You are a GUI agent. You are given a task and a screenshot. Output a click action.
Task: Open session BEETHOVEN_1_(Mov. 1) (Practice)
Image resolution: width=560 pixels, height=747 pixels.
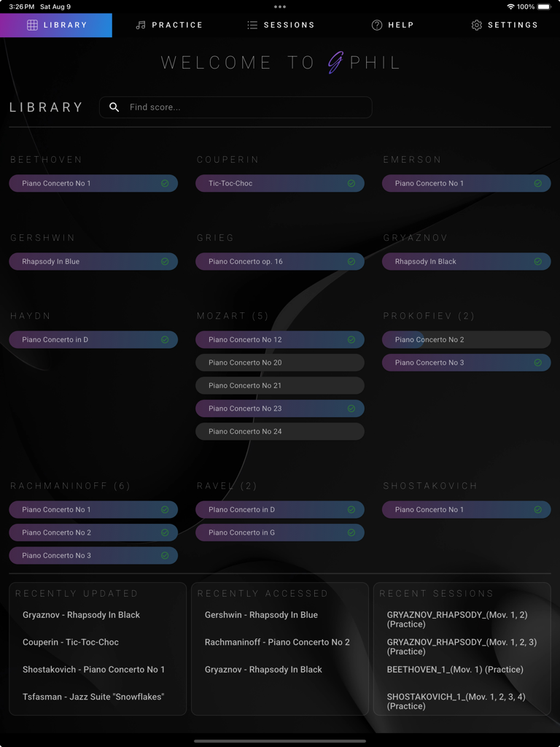point(455,670)
